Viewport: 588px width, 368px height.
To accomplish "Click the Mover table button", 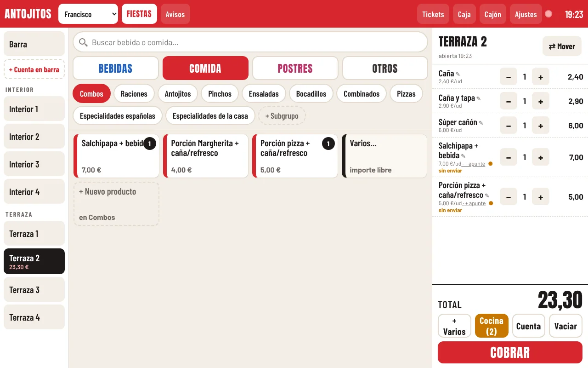I will (x=562, y=46).
